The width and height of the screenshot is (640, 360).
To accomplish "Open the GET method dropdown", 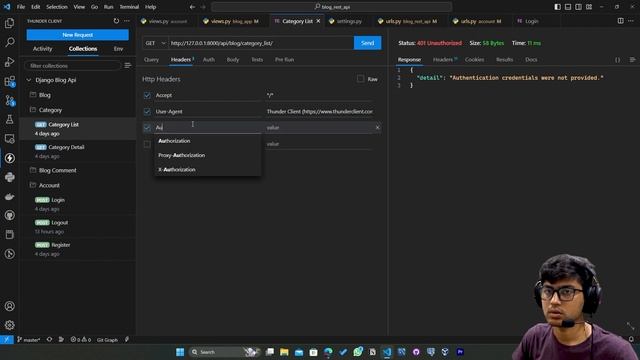I will 156,43.
